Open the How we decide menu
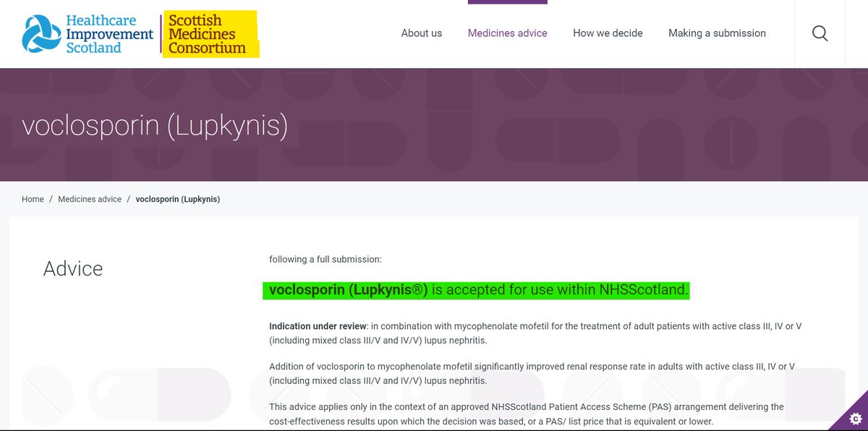 (608, 33)
